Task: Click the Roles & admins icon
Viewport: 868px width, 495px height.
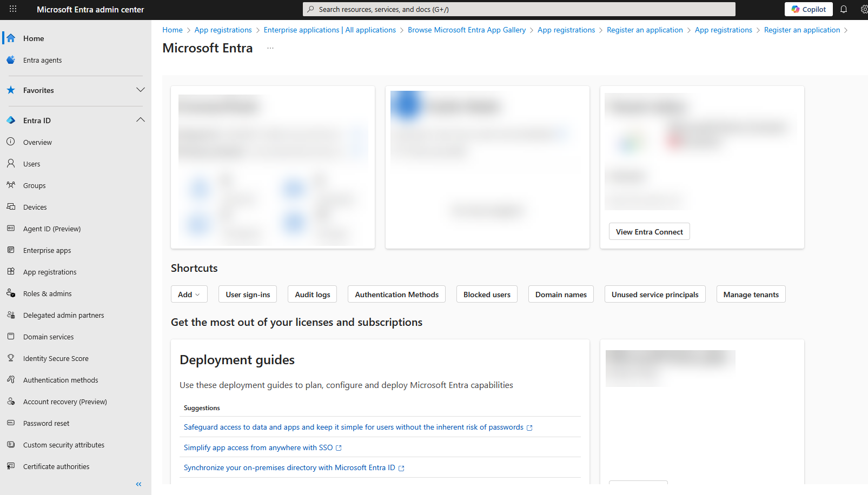Action: click(x=11, y=293)
